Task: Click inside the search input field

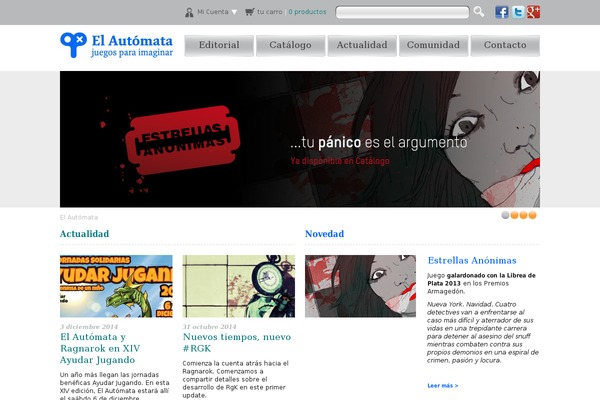Action: (x=402, y=12)
